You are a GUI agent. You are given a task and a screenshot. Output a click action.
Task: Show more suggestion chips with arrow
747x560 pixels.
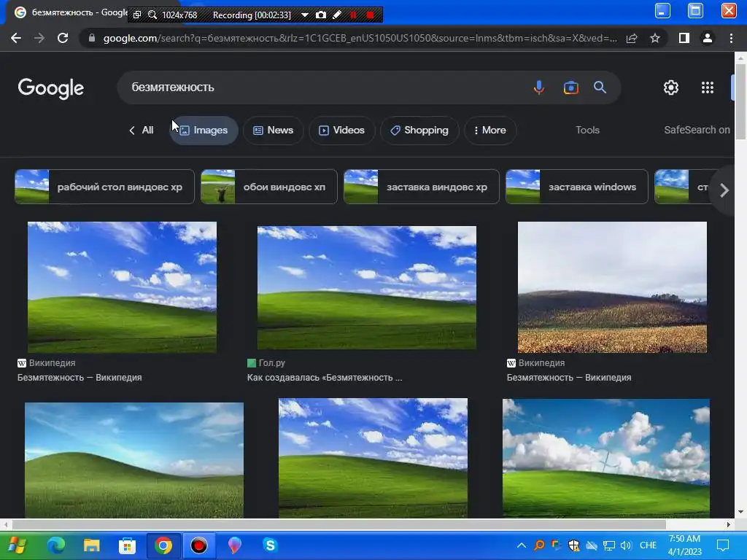pyautogui.click(x=724, y=190)
